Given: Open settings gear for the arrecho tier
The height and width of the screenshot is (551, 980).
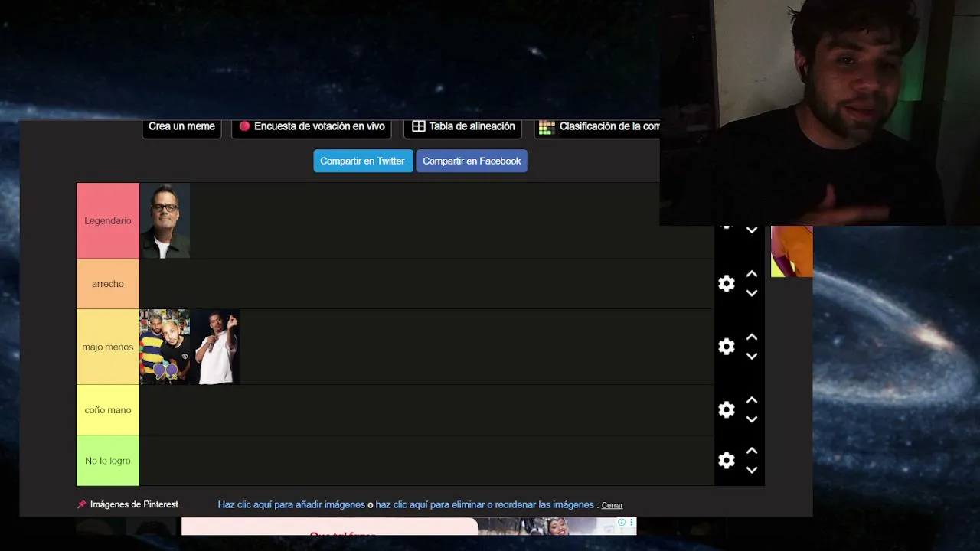Looking at the screenshot, I should (x=727, y=284).
